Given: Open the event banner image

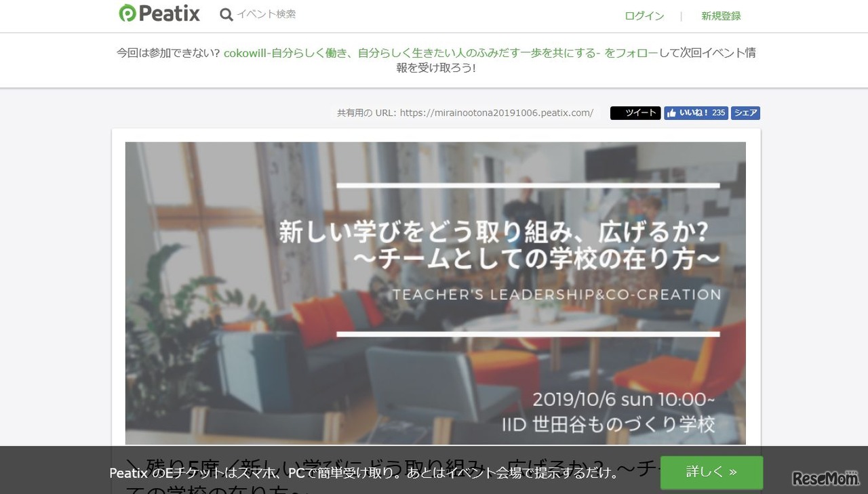Looking at the screenshot, I should click(435, 293).
